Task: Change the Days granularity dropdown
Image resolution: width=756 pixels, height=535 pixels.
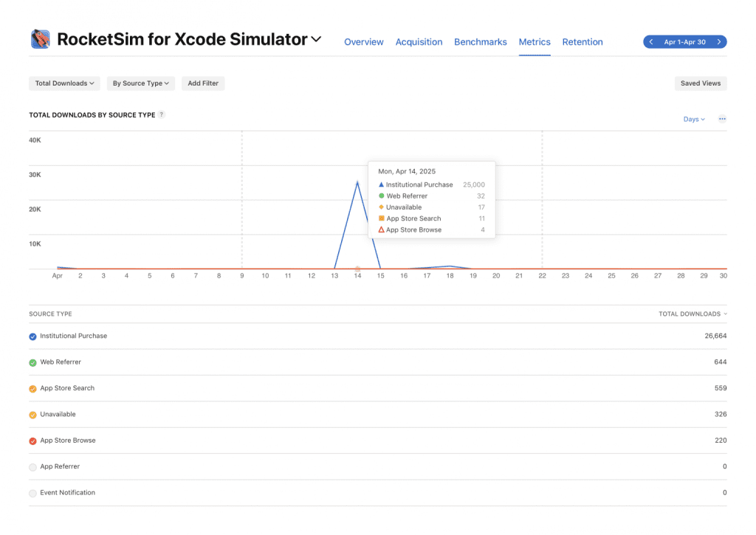Action: tap(694, 119)
